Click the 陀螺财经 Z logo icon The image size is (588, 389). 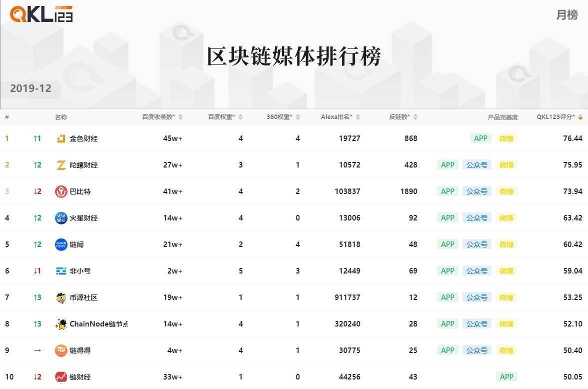(x=61, y=165)
